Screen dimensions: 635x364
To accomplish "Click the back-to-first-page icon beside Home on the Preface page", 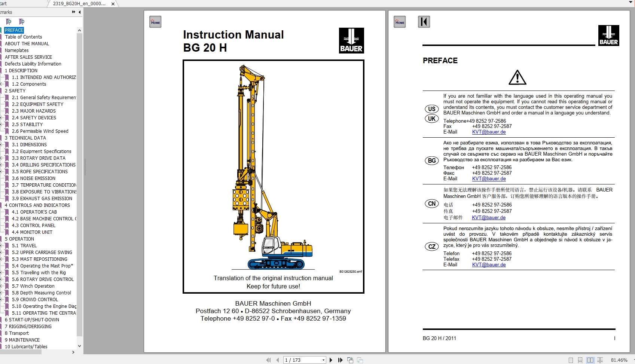I will (x=424, y=22).
